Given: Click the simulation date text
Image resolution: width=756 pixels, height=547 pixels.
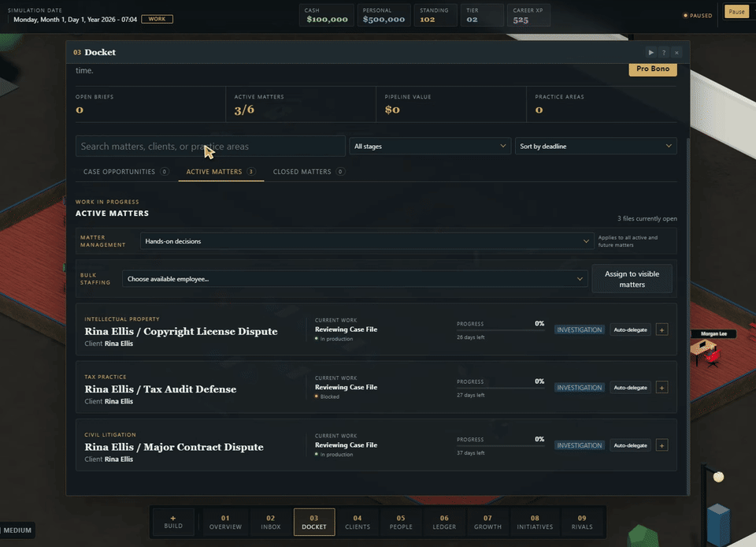Looking at the screenshot, I should click(76, 20).
